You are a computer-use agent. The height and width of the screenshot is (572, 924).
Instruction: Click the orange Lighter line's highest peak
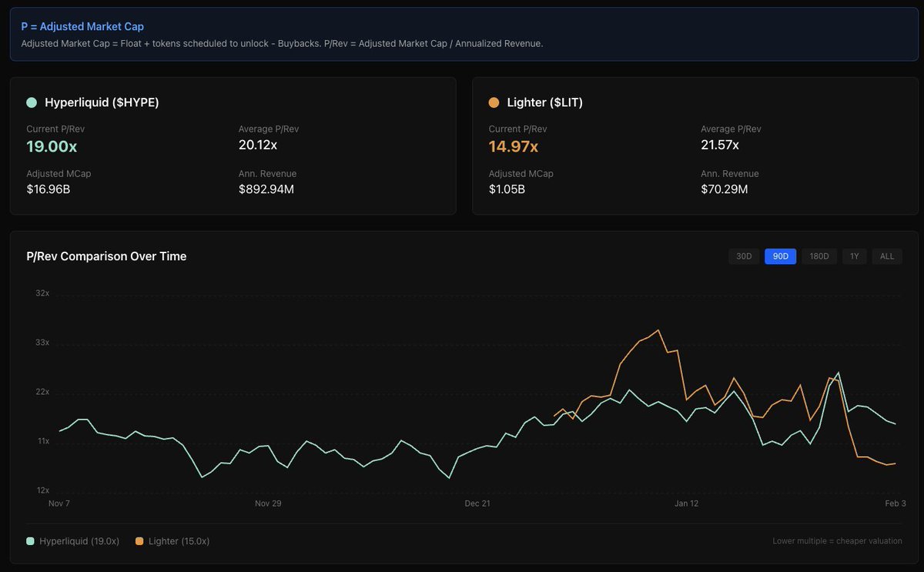[x=658, y=330]
